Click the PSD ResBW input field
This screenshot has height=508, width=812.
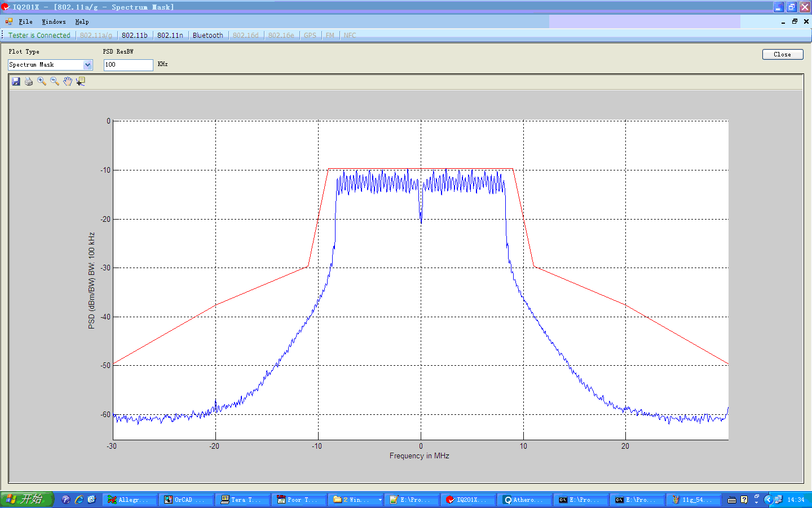click(x=128, y=65)
